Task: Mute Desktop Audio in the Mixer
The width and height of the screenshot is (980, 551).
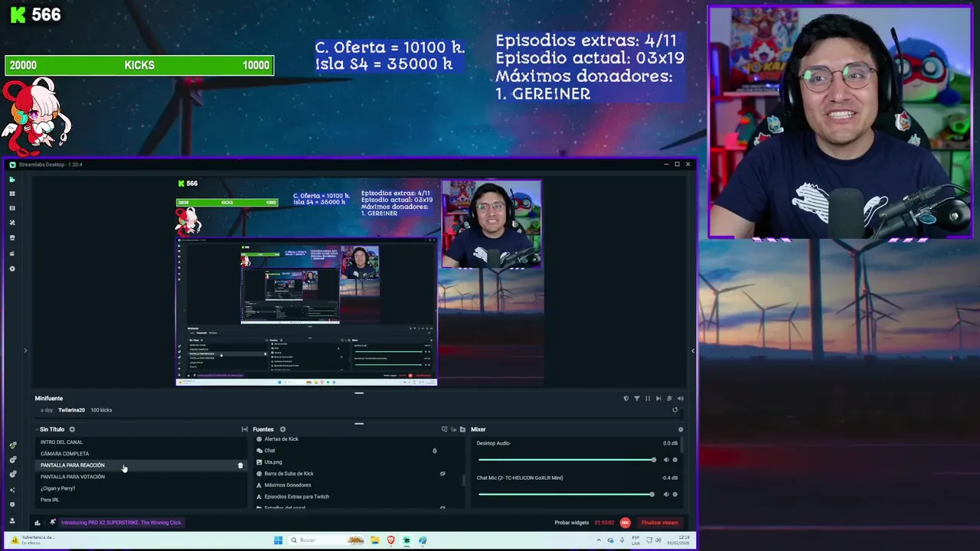Action: click(665, 460)
